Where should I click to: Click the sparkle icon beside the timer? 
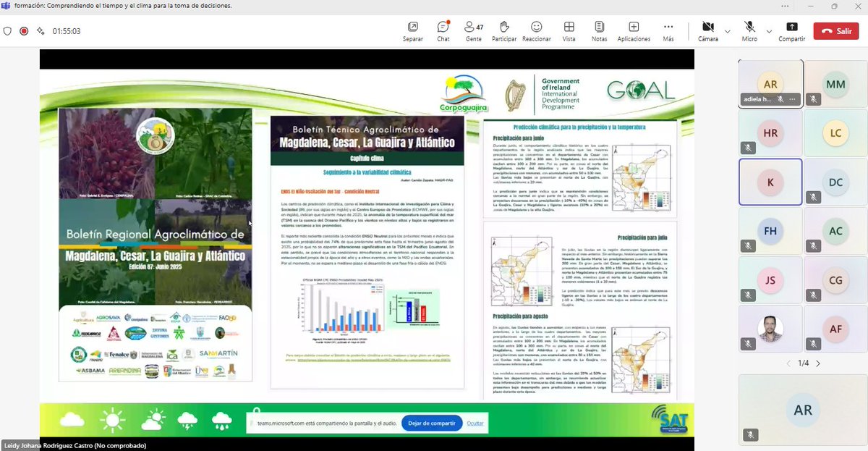click(41, 31)
